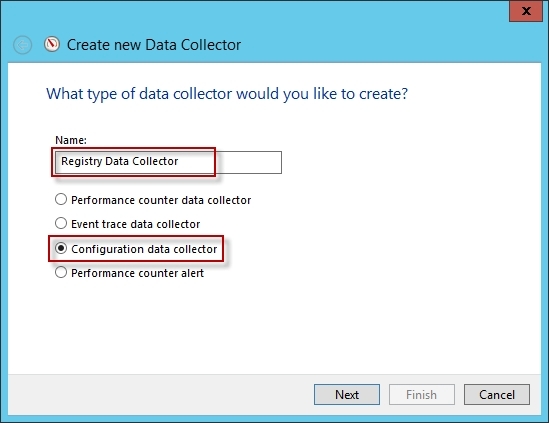549x423 pixels.
Task: Select Performance counter data collector radio button
Action: (x=61, y=199)
